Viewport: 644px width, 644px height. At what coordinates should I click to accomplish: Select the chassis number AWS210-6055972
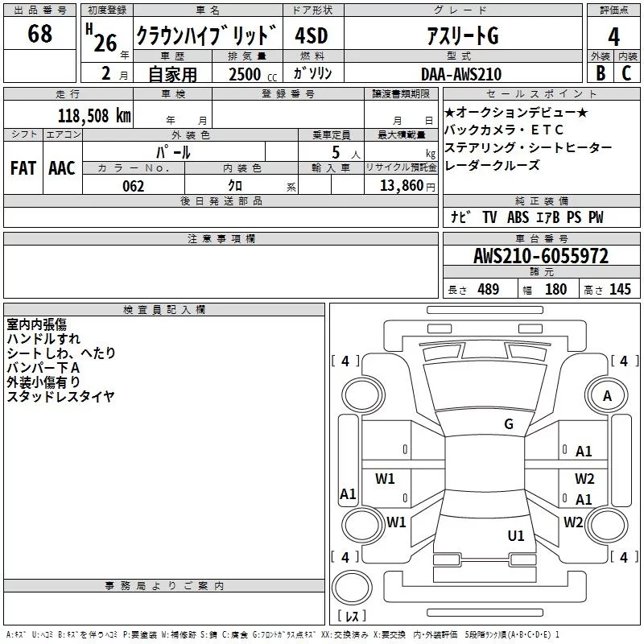(x=541, y=256)
